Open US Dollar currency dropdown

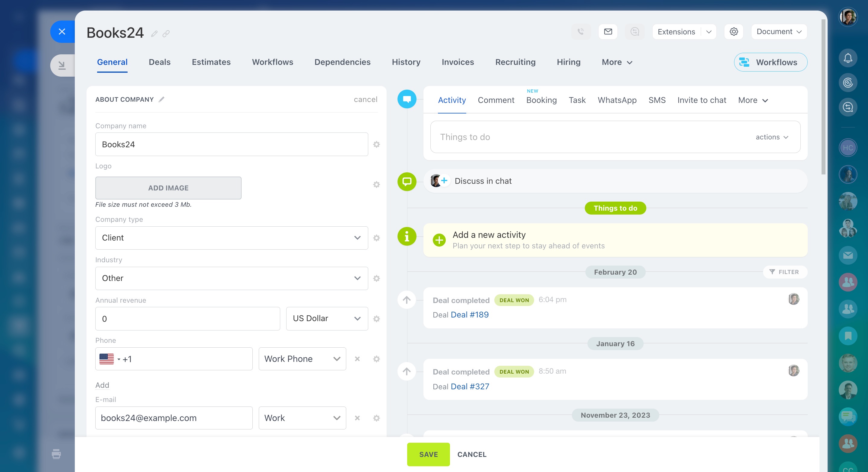[327, 319]
